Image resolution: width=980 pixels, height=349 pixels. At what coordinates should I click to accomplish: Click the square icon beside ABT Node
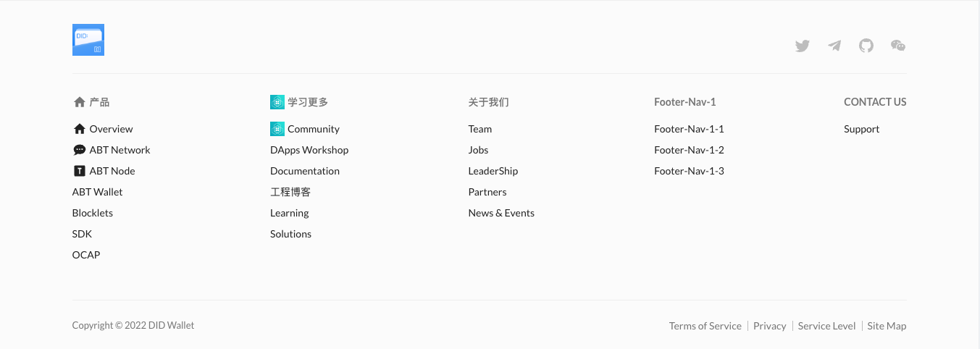click(x=80, y=171)
